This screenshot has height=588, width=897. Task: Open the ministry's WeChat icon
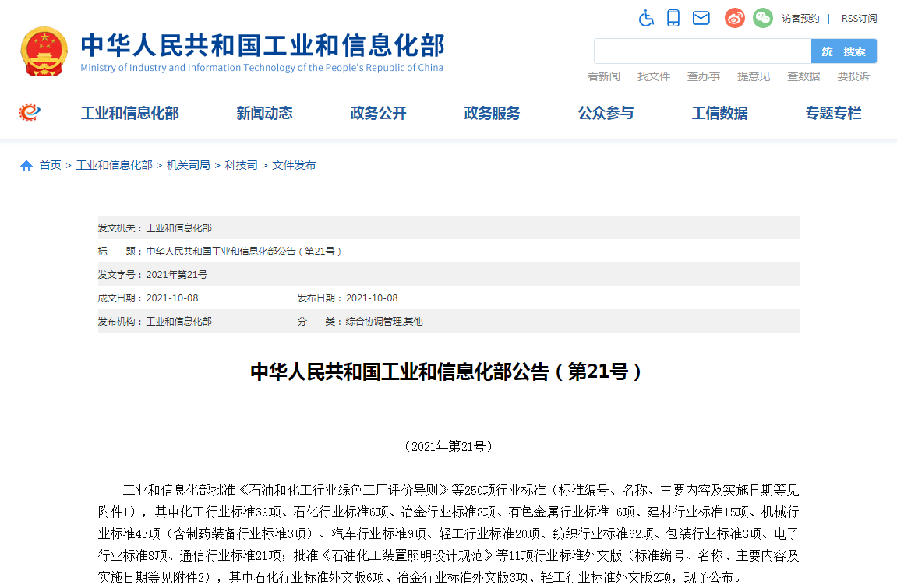[x=762, y=17]
